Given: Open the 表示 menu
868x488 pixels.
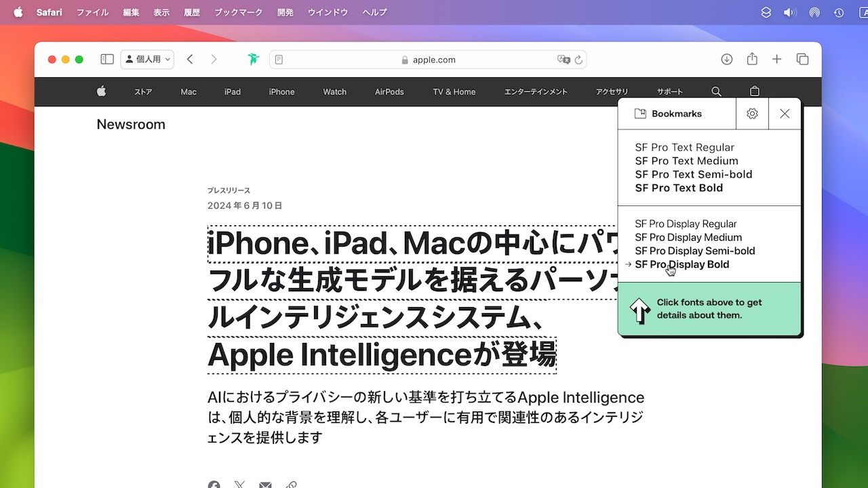Looking at the screenshot, I should [161, 12].
